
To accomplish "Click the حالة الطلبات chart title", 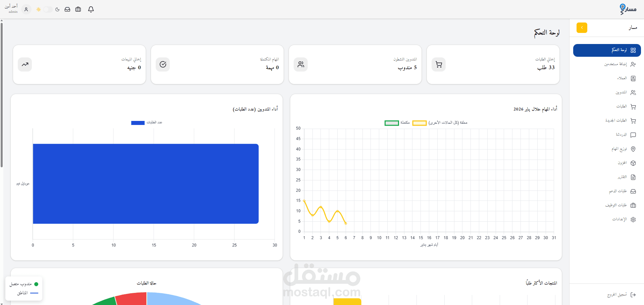I will pos(146,283).
